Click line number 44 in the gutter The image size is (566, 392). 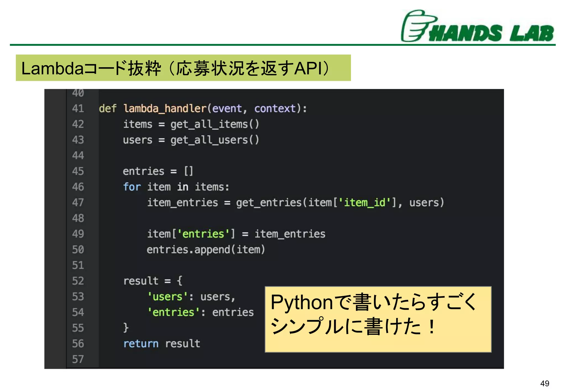78,155
